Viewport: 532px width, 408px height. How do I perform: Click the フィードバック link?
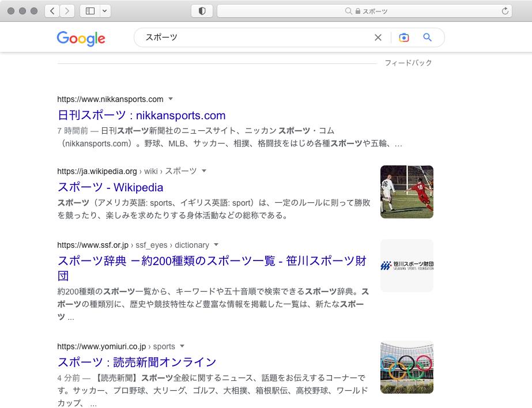pyautogui.click(x=408, y=63)
